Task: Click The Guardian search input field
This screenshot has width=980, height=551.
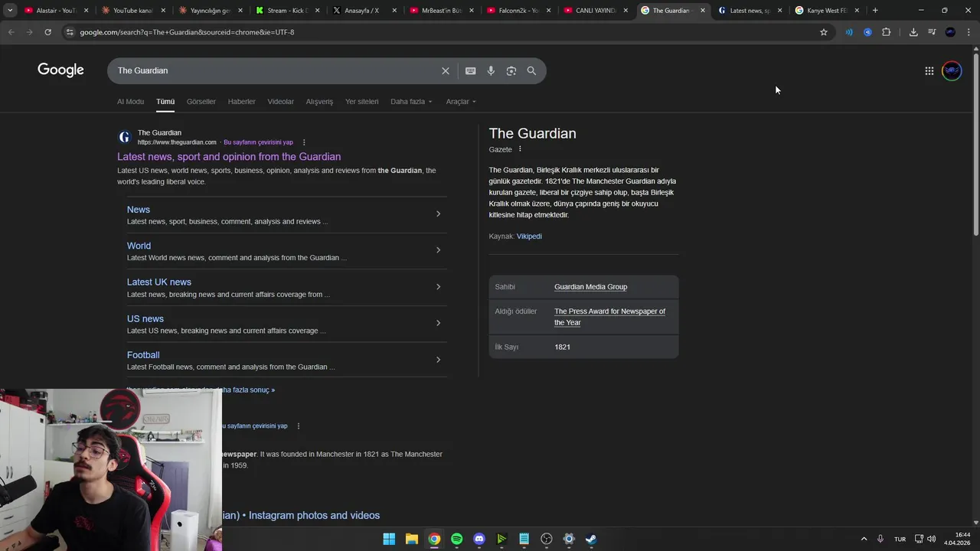Action: pos(276,70)
